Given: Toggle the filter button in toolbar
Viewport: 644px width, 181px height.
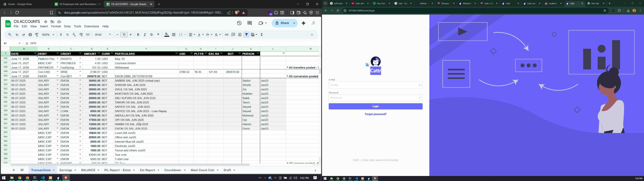Looking at the screenshot, I should (247, 35).
